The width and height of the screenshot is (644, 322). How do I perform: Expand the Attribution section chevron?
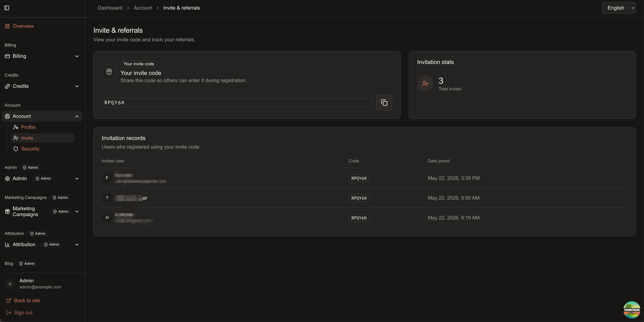click(x=77, y=244)
